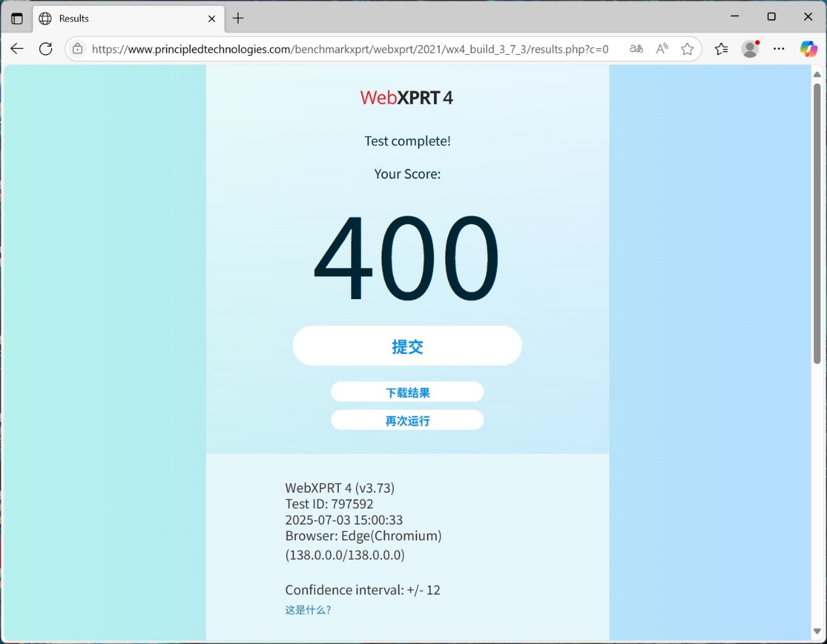Open the Copilot sidebar icon

809,49
